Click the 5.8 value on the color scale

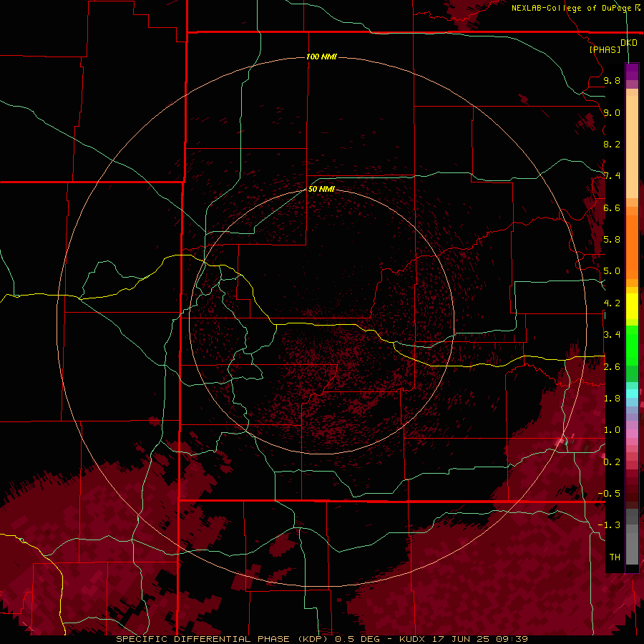(612, 240)
